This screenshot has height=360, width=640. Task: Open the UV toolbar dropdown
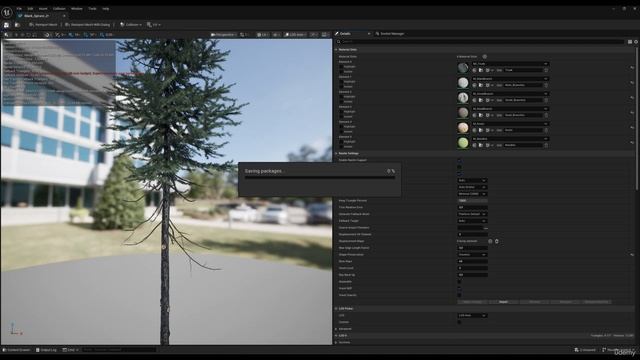153,25
